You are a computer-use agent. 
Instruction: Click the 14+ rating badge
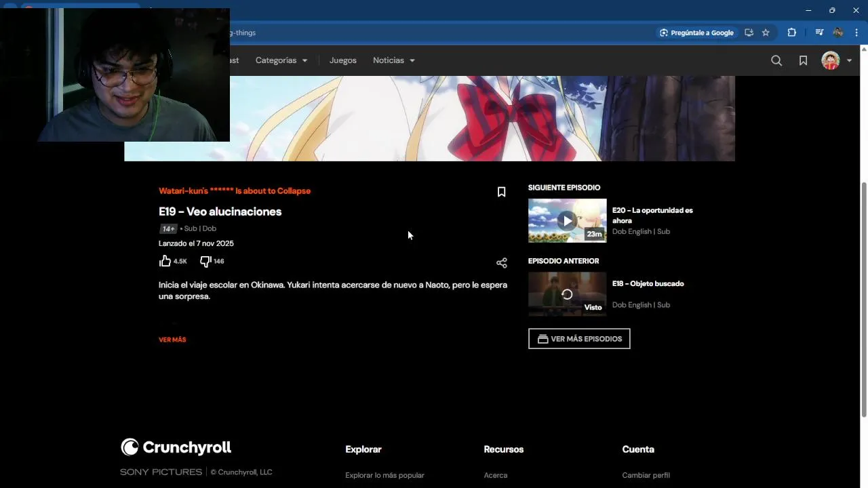click(x=168, y=229)
